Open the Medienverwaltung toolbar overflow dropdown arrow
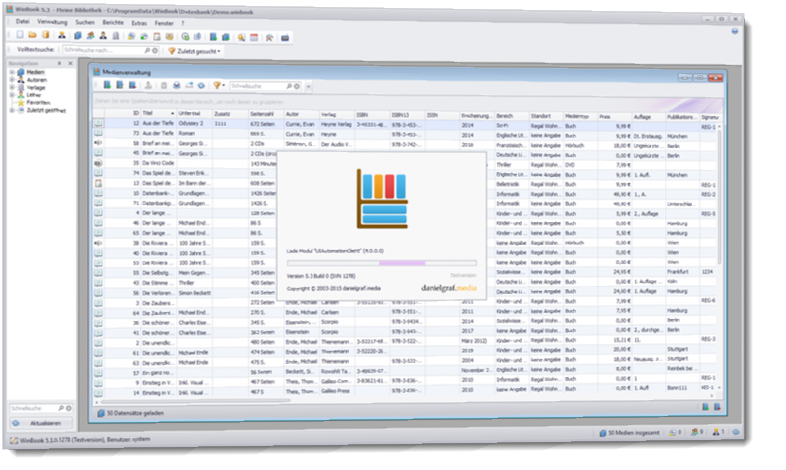 [x=308, y=87]
